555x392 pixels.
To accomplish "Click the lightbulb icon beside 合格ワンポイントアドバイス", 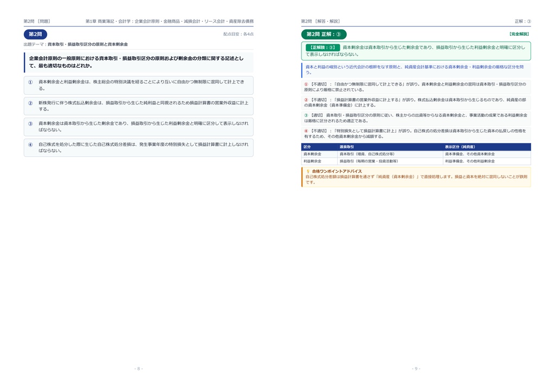I will [308, 171].
